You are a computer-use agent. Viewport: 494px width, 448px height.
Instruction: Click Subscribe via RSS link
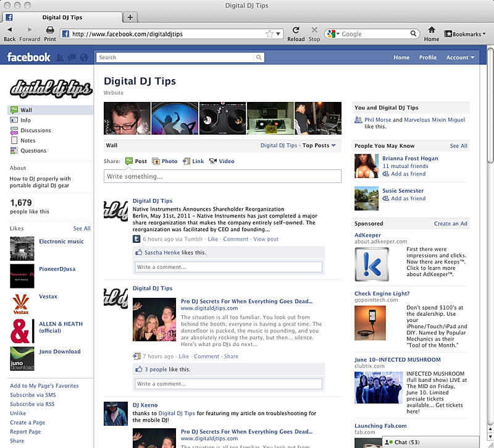tap(32, 404)
